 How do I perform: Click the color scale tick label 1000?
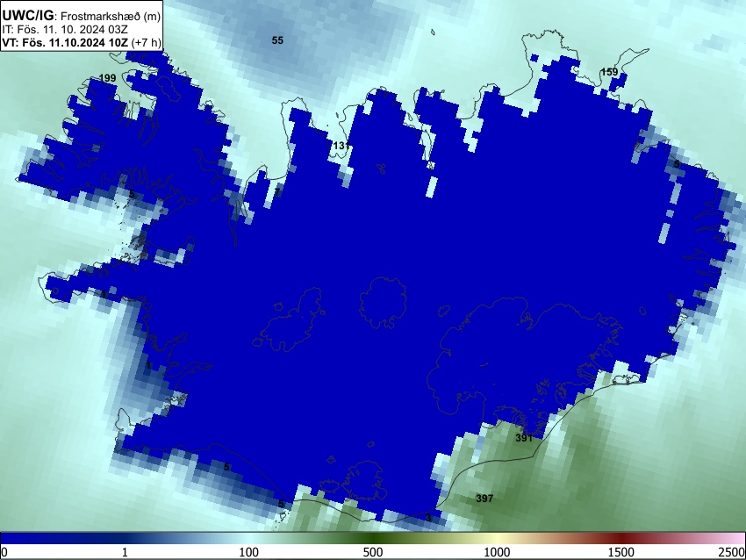497,552
